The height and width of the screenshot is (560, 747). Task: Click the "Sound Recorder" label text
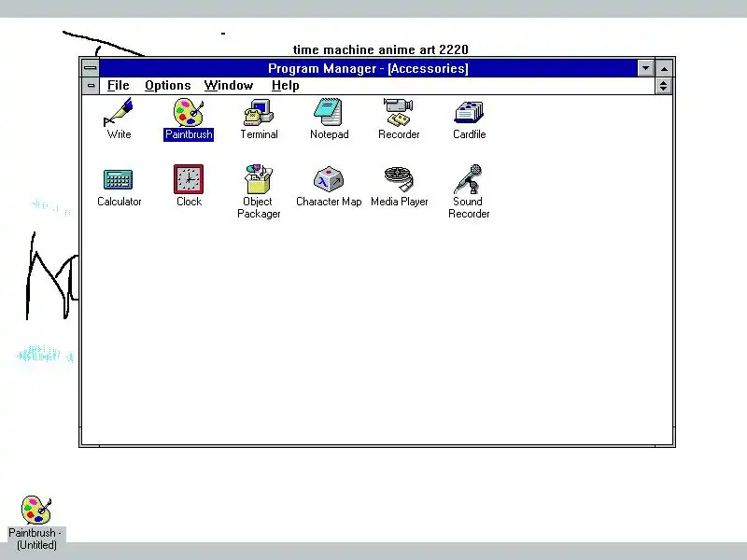coord(469,207)
